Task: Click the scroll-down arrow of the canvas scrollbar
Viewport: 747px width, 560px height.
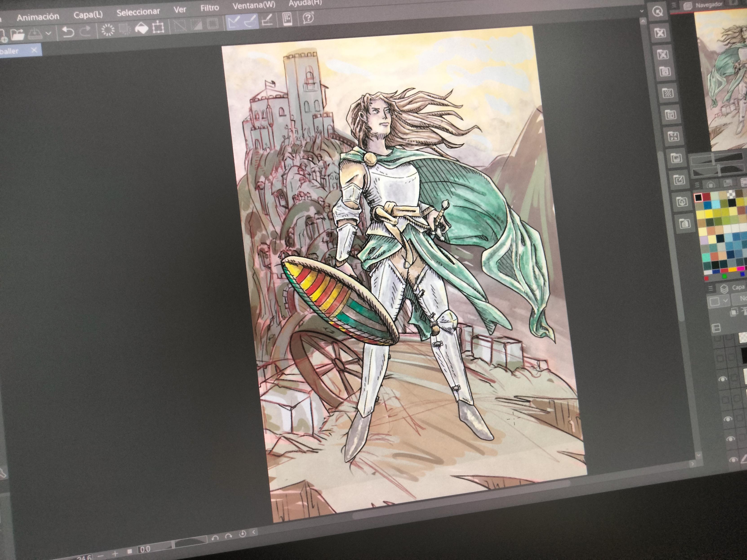Action: point(699,455)
